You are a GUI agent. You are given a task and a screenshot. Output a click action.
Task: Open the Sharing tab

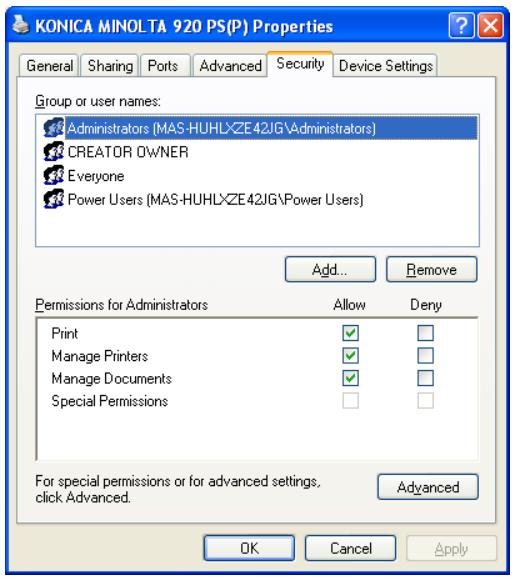(x=110, y=66)
